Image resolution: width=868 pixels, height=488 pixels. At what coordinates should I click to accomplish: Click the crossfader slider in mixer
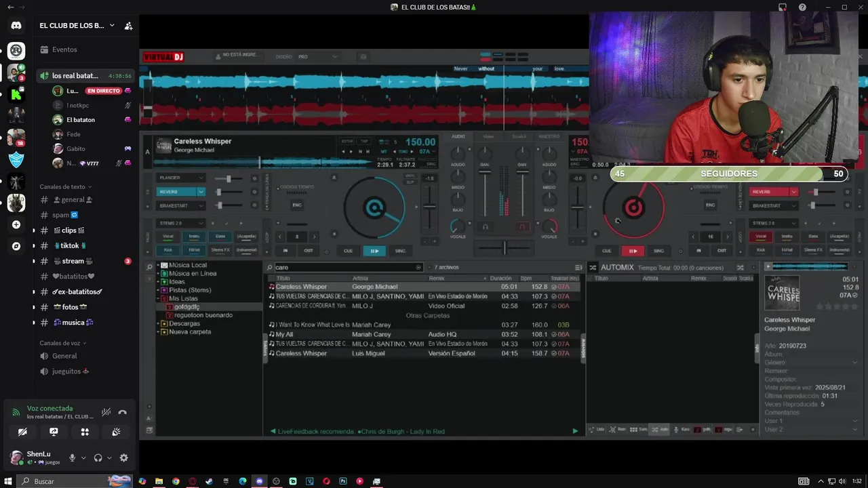click(x=504, y=248)
